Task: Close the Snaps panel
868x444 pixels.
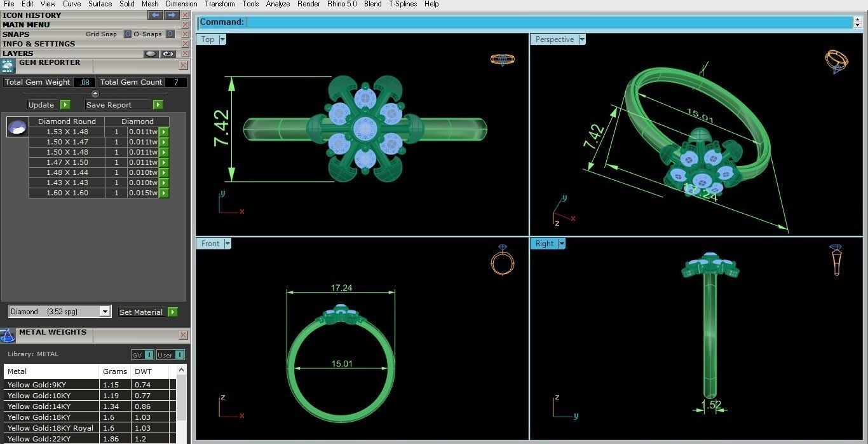Action: pyautogui.click(x=185, y=34)
